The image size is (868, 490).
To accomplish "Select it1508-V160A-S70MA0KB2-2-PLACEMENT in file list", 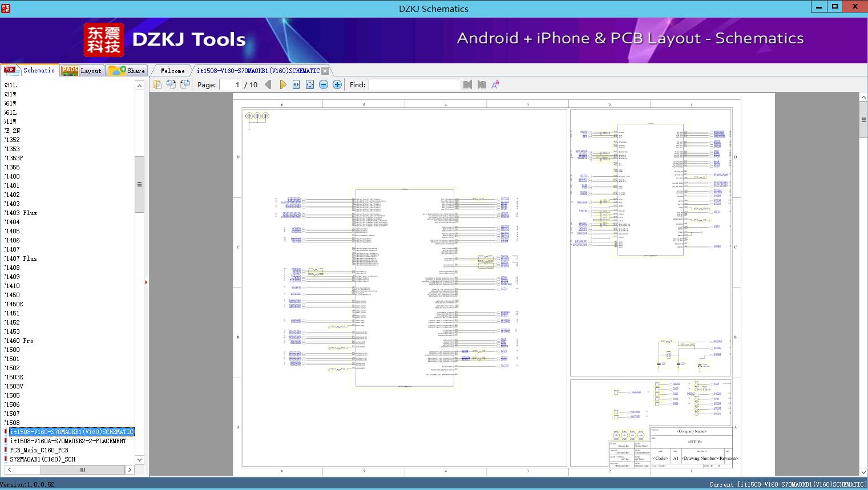I will 68,441.
